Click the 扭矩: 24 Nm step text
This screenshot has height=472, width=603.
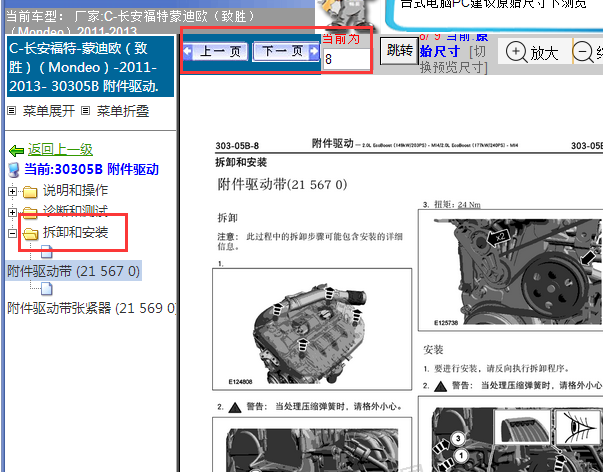pyautogui.click(x=452, y=205)
